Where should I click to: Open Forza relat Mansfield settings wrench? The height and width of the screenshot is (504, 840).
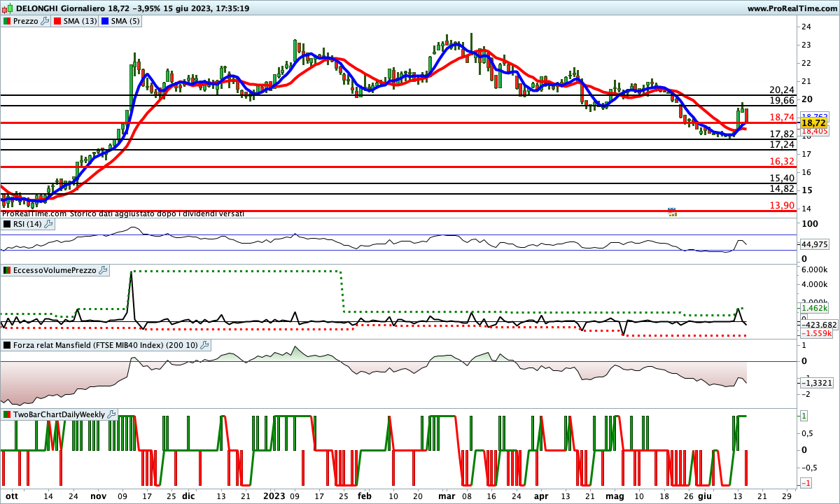click(205, 345)
